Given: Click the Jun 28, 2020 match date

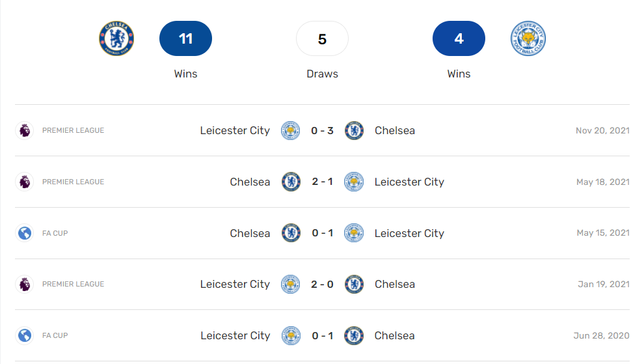Looking at the screenshot, I should pos(601,335).
